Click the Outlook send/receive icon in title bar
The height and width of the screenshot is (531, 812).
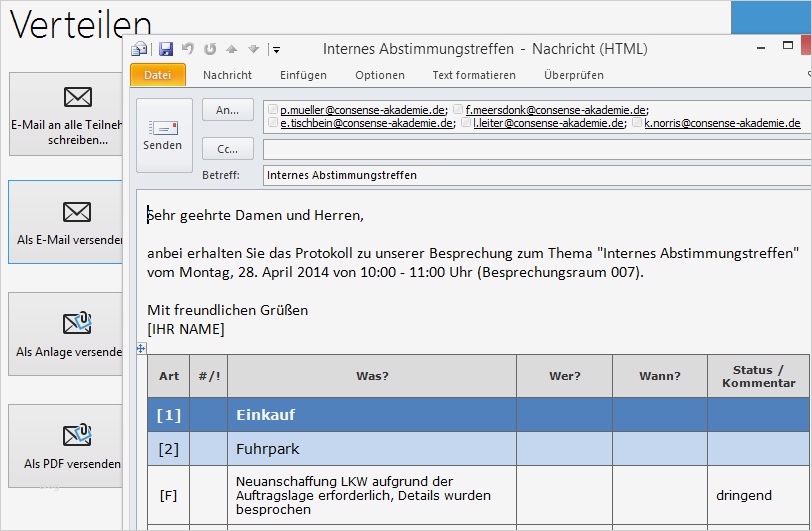[x=139, y=49]
